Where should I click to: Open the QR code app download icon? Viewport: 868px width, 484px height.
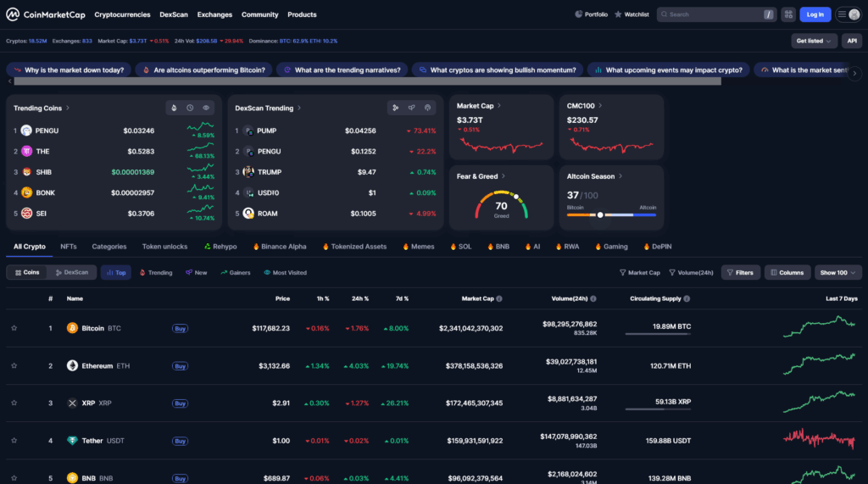(788, 14)
